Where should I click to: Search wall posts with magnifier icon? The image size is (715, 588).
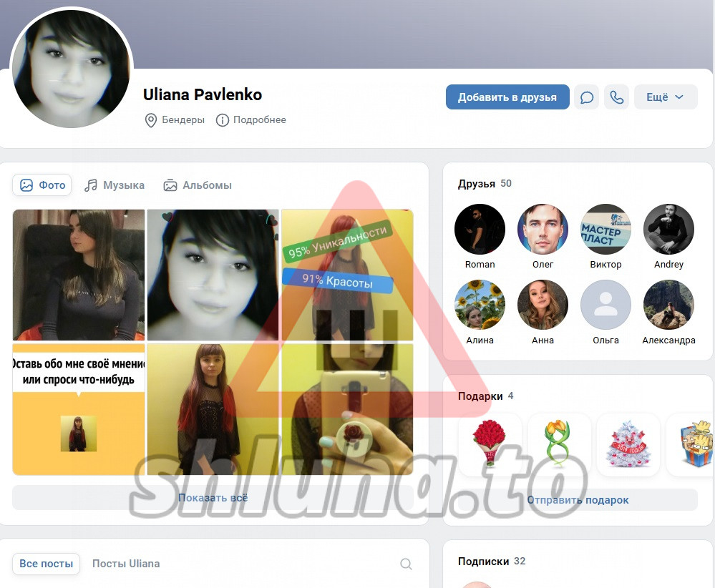click(406, 564)
